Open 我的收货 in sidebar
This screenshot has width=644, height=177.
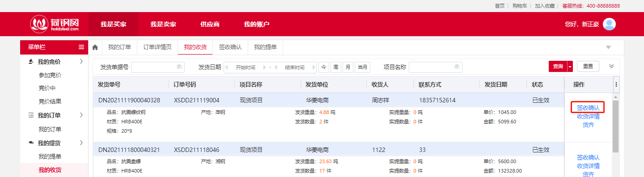(x=50, y=170)
